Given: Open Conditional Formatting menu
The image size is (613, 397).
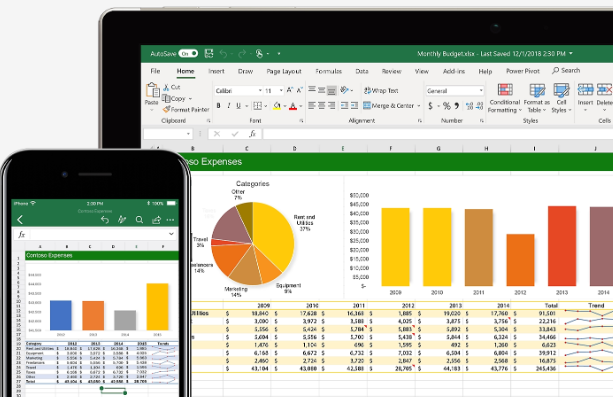Looking at the screenshot, I should 505,98.
